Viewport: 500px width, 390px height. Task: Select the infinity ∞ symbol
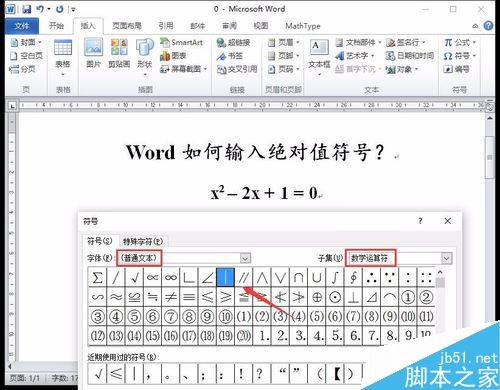171,277
